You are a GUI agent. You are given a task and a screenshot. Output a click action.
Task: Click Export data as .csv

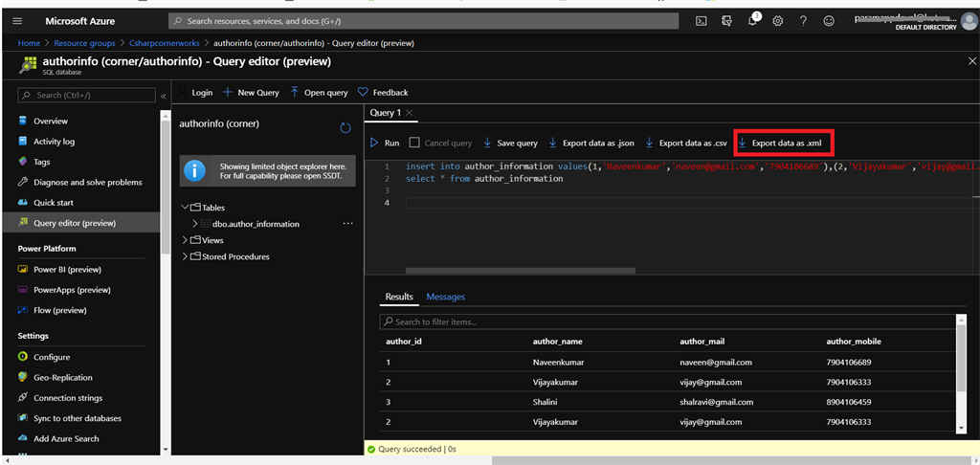pos(685,144)
